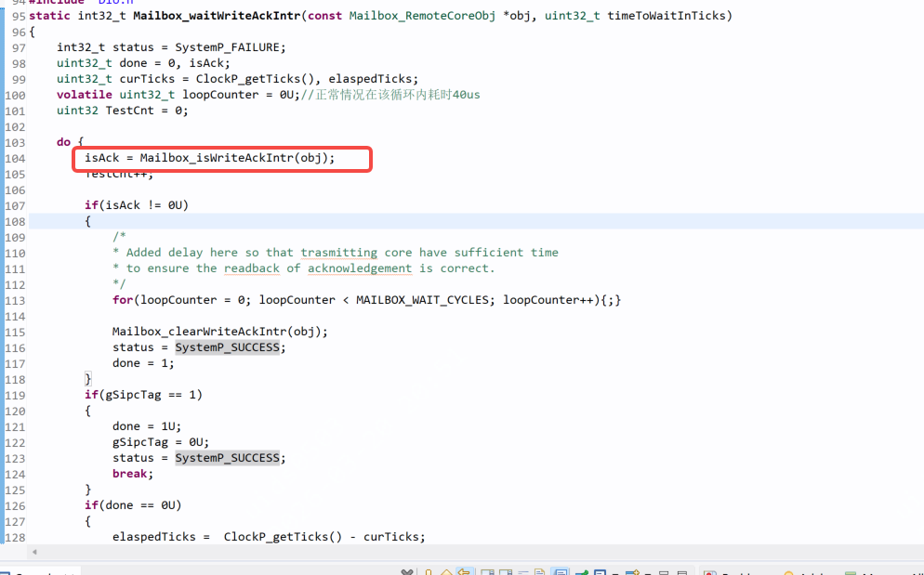This screenshot has height=575, width=924.
Task: Click line number 113 in the gutter
Action: point(15,300)
